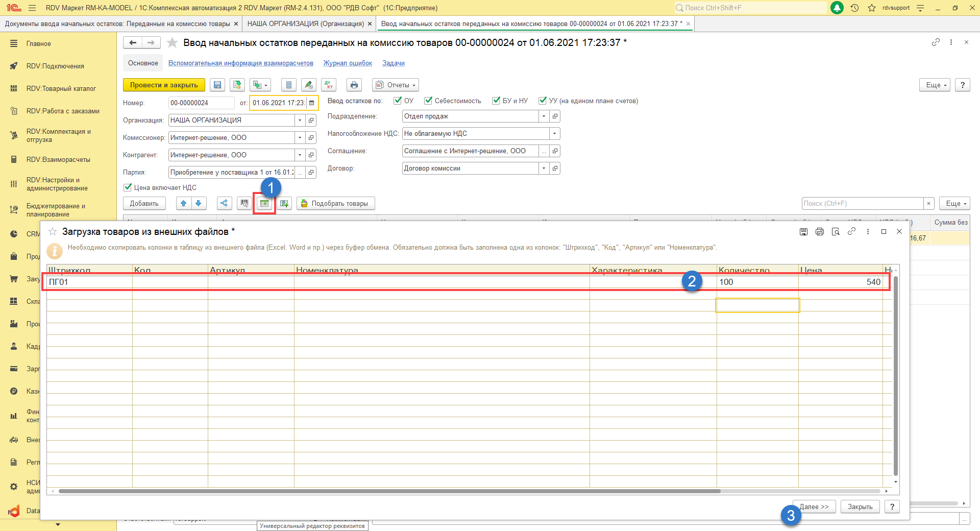Expand the Отчеты dropdown menu
The width and height of the screenshot is (980, 531).
click(396, 85)
